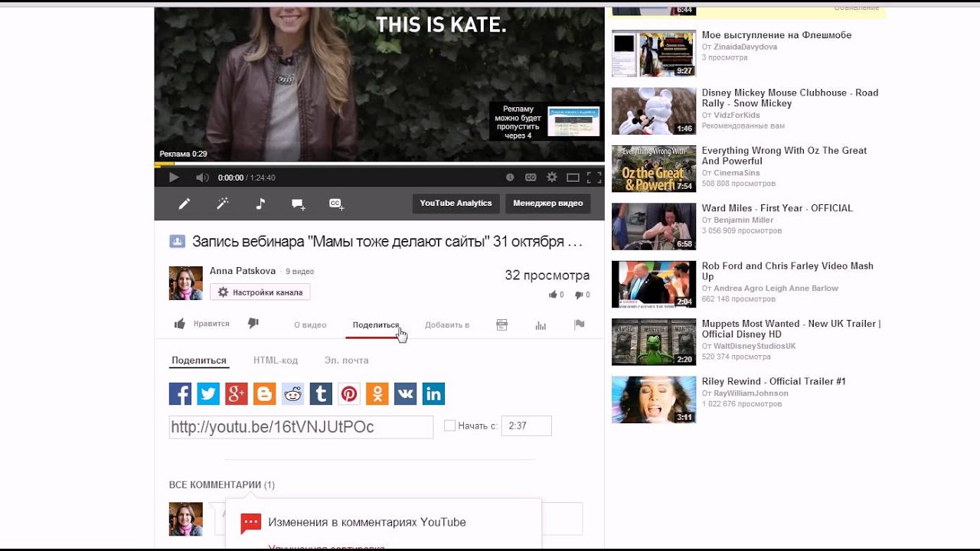Click Anna Patskova channel avatar
The width and height of the screenshot is (980, 551).
click(186, 283)
